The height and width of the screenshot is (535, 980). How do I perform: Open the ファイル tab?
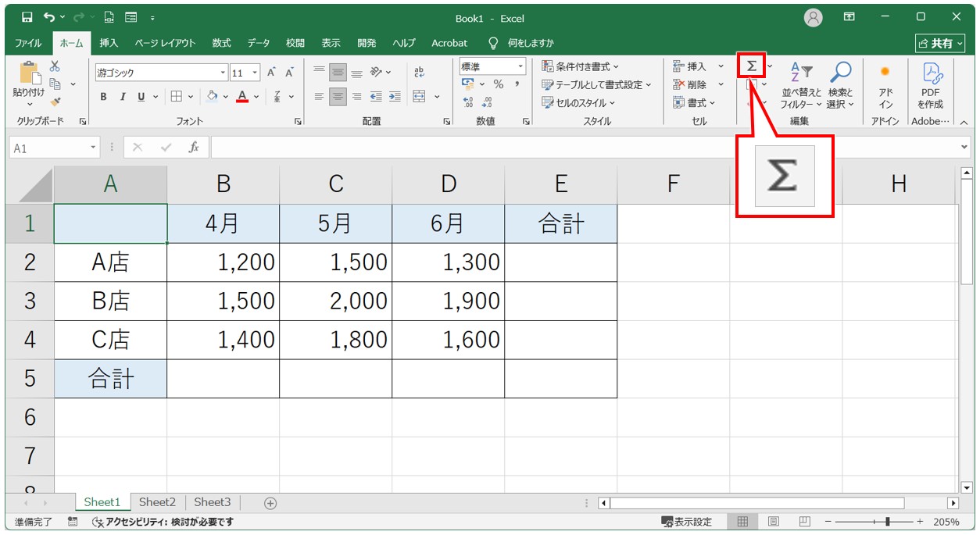[29, 43]
